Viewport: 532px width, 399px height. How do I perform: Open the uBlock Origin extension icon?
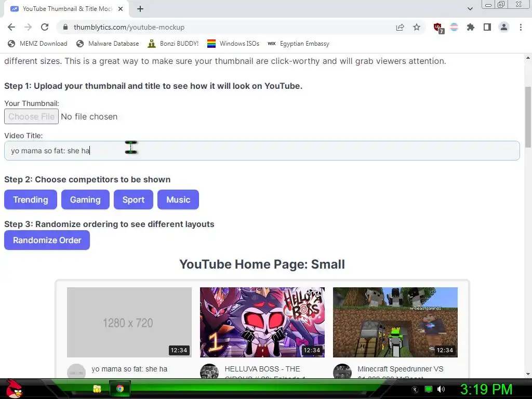pos(438,28)
